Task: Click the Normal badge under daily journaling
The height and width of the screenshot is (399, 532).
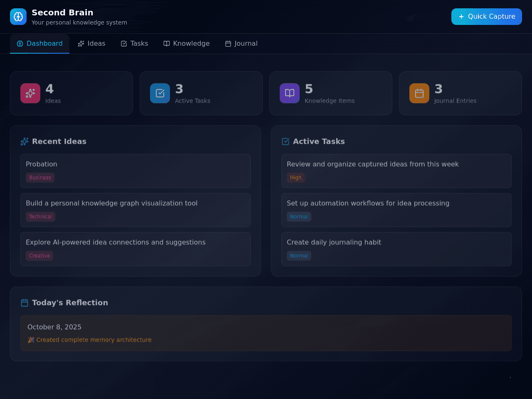Action: click(299, 256)
